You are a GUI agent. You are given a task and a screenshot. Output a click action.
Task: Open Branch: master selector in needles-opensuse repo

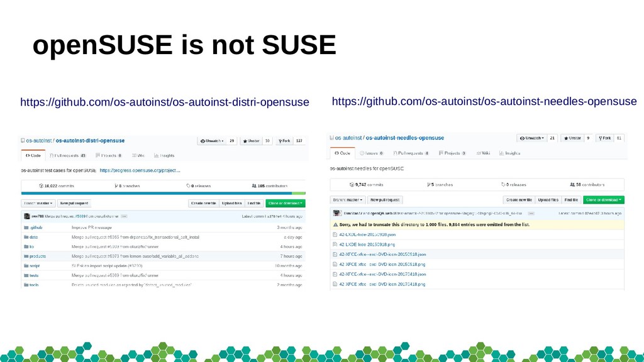(x=348, y=200)
